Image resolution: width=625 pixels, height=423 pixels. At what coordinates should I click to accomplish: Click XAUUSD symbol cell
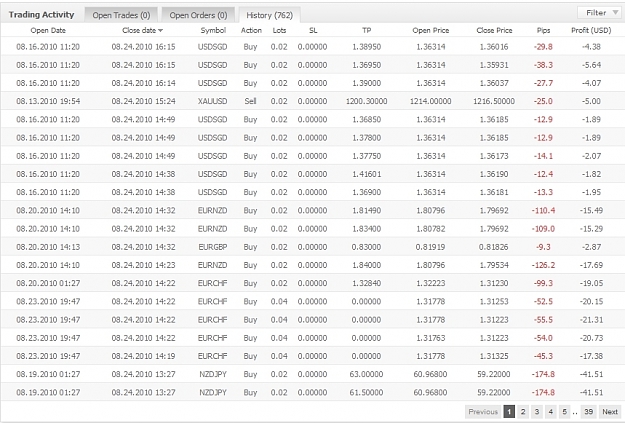click(x=212, y=101)
